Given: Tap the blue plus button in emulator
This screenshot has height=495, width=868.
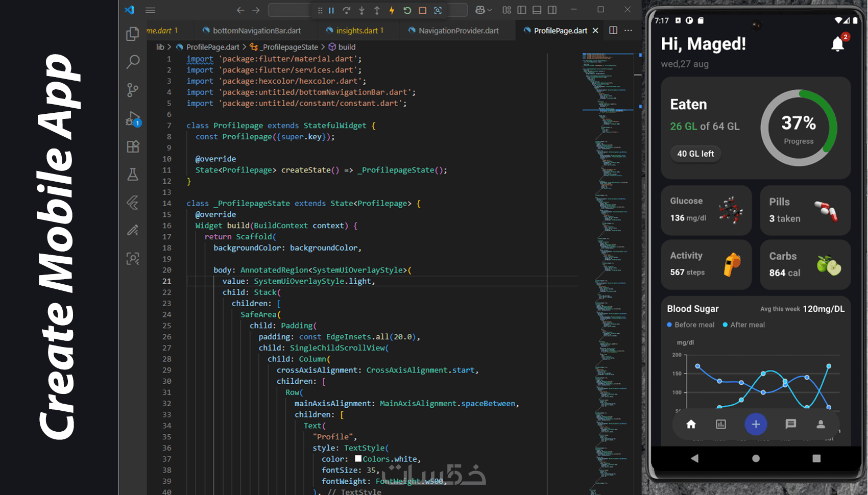Looking at the screenshot, I should click(756, 424).
